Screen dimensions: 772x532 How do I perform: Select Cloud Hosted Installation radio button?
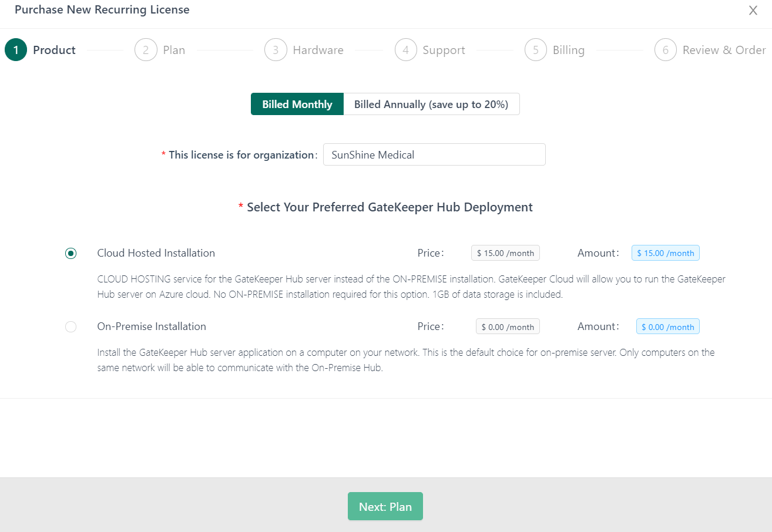coord(71,254)
